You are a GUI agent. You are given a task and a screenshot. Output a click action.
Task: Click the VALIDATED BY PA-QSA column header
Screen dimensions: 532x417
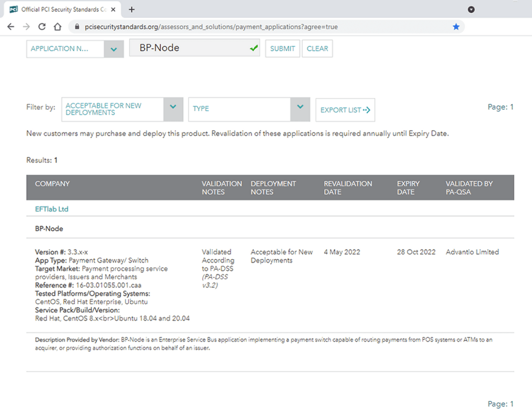pyautogui.click(x=469, y=188)
